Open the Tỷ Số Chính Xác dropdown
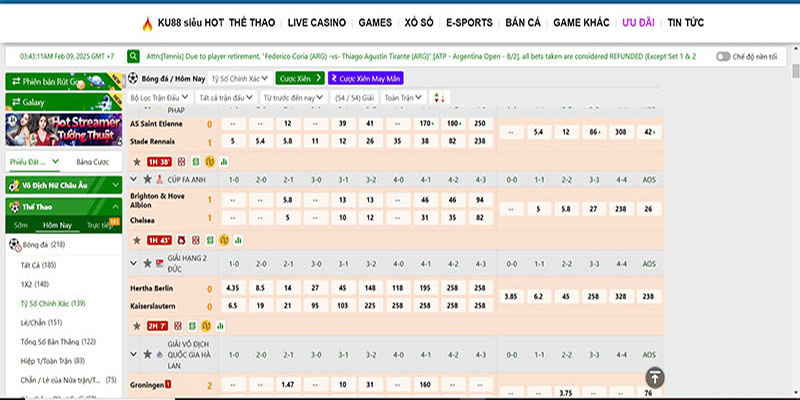This screenshot has height=400, width=800. pos(240,77)
